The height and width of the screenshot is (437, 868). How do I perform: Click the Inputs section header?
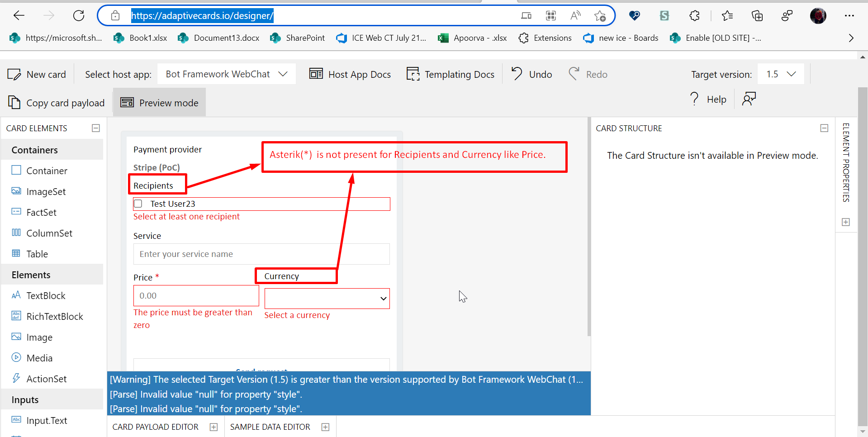click(x=52, y=399)
